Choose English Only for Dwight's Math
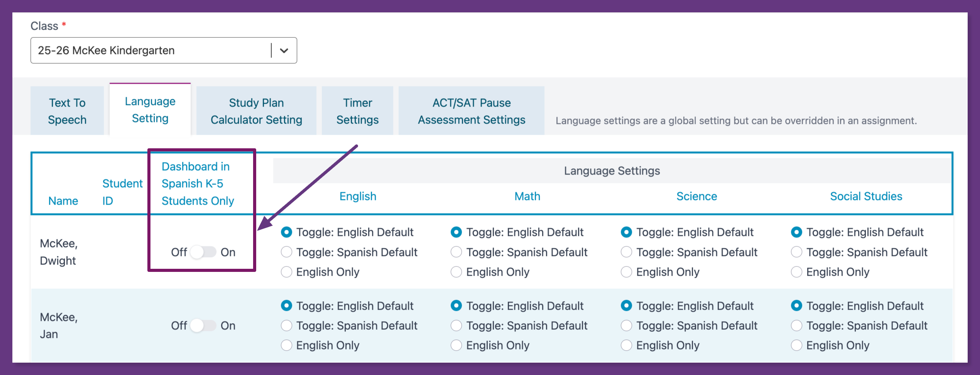980x375 pixels. pos(456,272)
